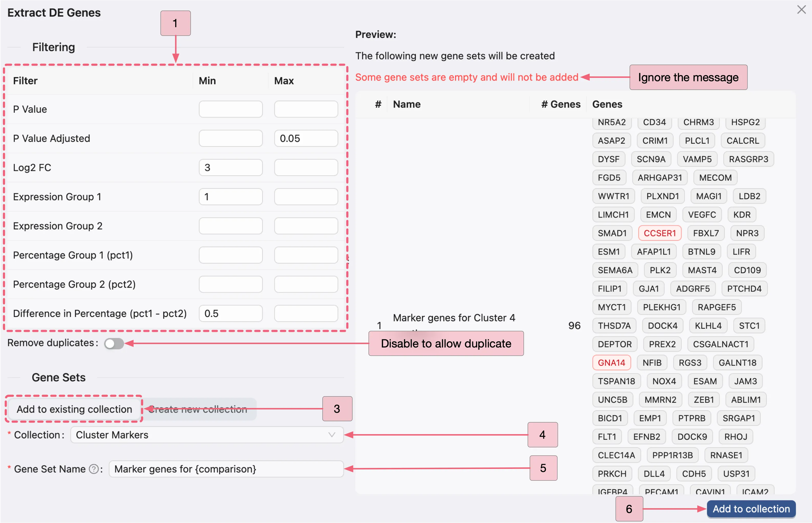Click the Difference in Percentage min field

coord(231,313)
